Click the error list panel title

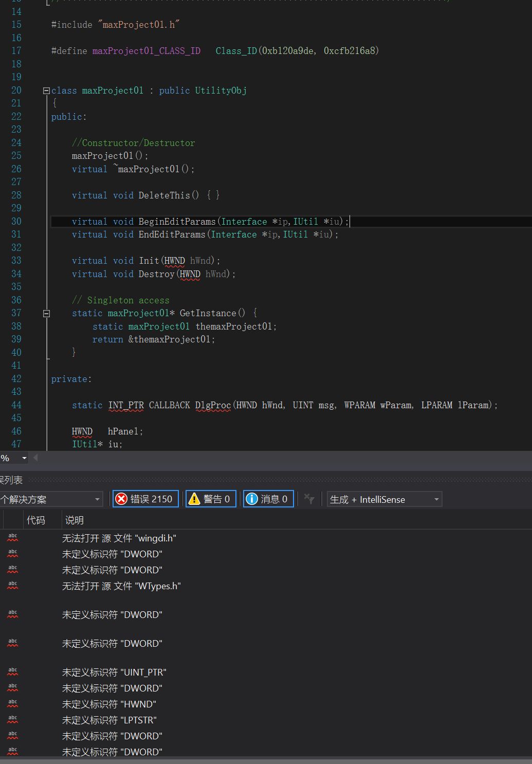coord(11,480)
